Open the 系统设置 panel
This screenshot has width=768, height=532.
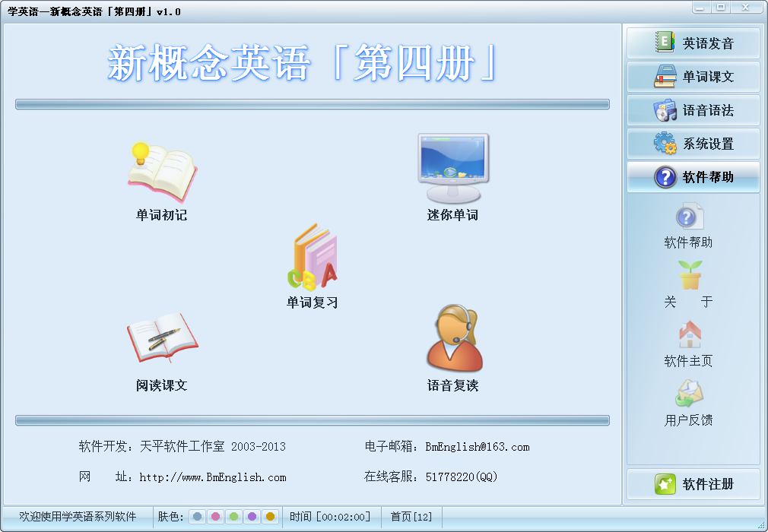(693, 144)
